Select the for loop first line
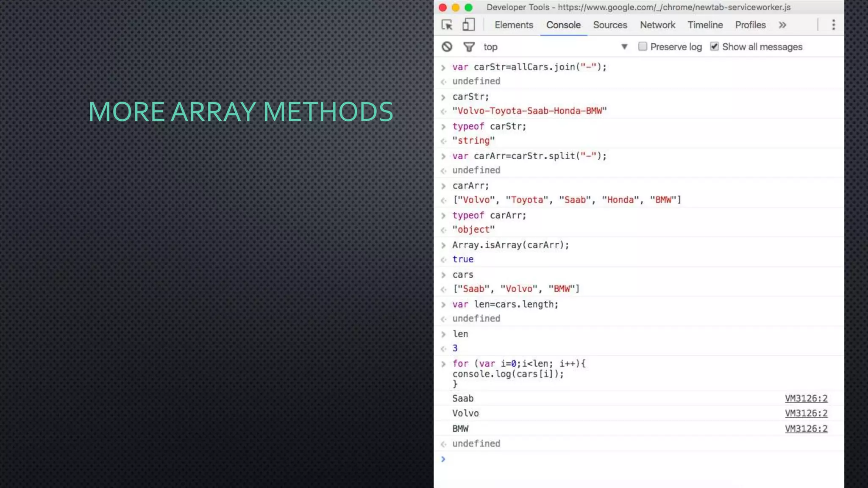This screenshot has height=488, width=868. tap(519, 363)
